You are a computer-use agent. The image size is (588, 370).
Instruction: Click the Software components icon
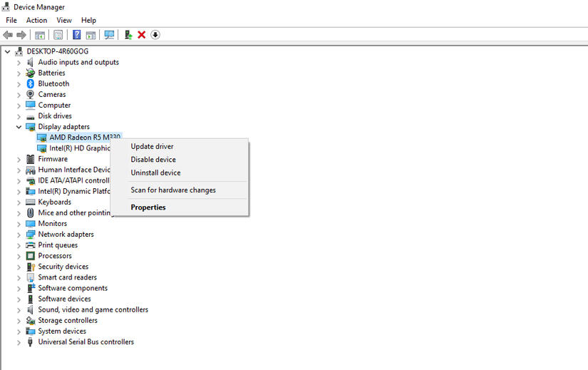(x=31, y=288)
